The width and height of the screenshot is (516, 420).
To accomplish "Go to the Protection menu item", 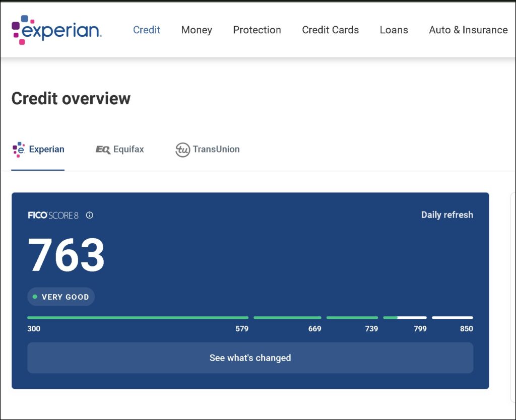I will (x=257, y=30).
